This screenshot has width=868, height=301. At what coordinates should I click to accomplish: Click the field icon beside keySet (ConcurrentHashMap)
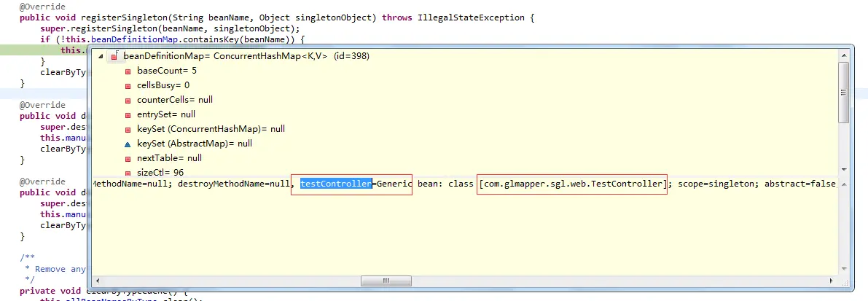click(x=128, y=130)
